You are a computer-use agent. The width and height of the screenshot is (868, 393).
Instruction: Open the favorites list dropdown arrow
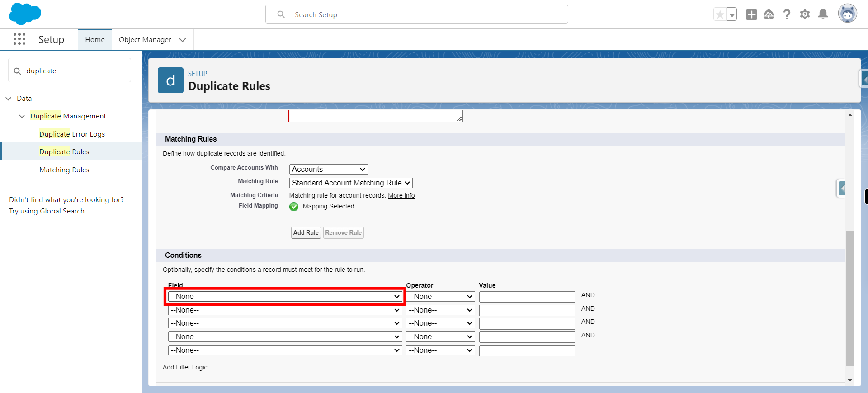[x=732, y=14]
